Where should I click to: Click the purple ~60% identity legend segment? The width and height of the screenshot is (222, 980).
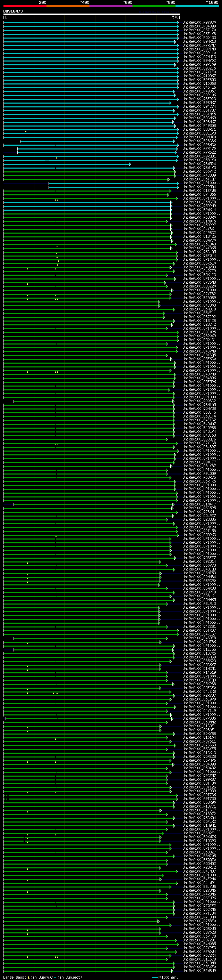[x=111, y=6]
